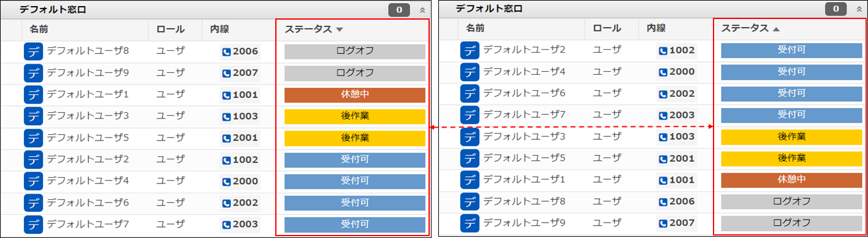Click デフォルトユーザ2 avatar icon in right panel

470,50
